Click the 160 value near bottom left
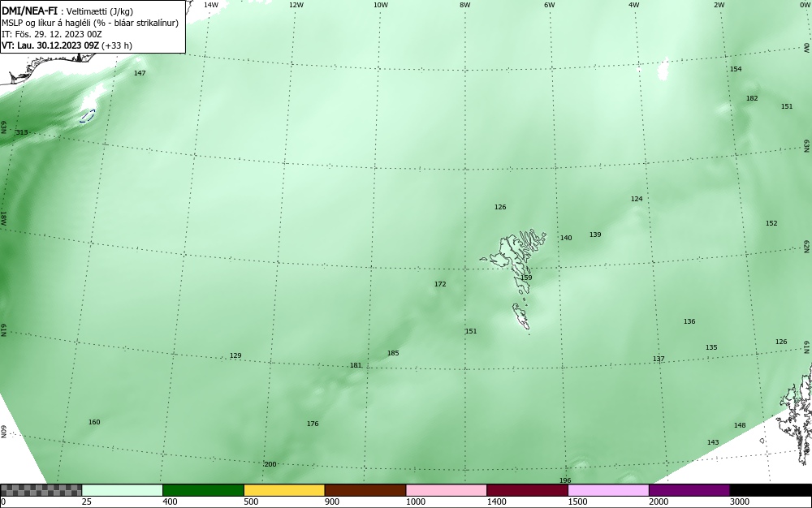The width and height of the screenshot is (812, 508). click(x=94, y=422)
